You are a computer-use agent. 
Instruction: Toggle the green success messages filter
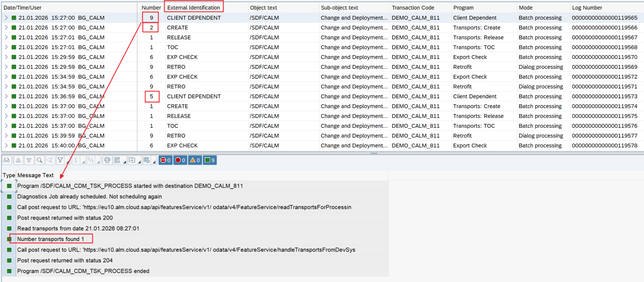pos(210,160)
